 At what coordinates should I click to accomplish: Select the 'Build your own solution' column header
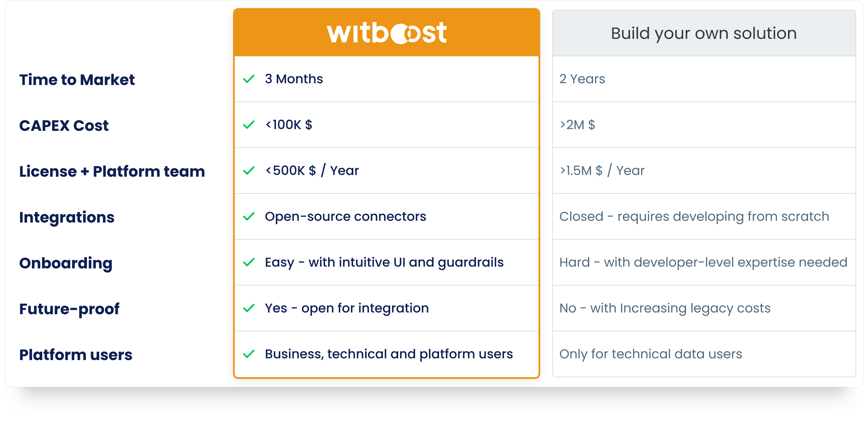pos(704,33)
